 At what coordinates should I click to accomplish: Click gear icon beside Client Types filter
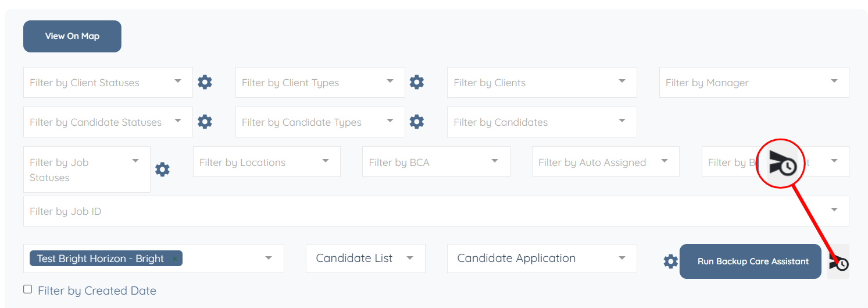[416, 82]
